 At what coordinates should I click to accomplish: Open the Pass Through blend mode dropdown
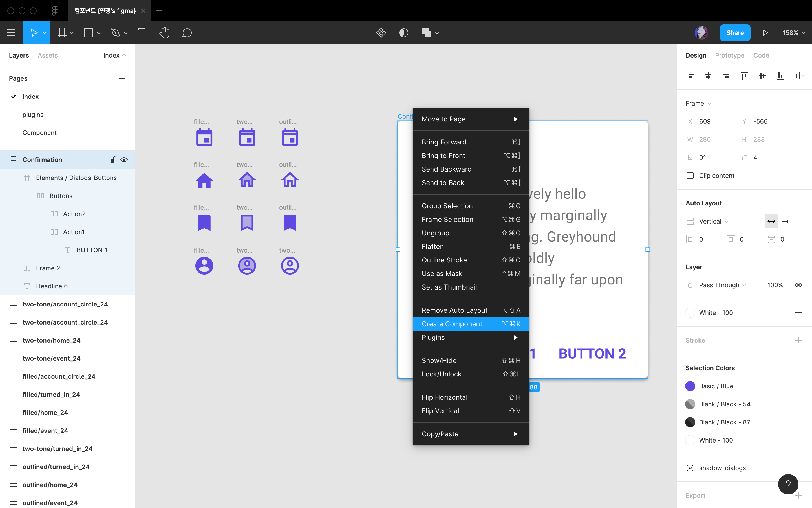(x=722, y=285)
